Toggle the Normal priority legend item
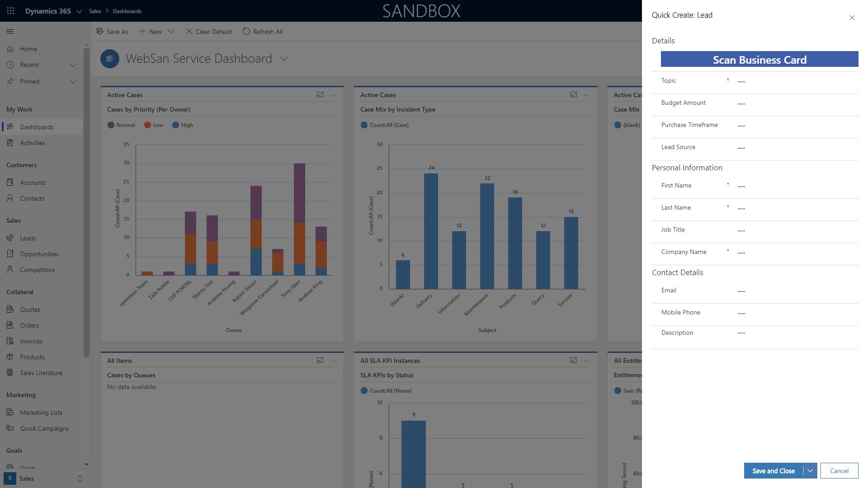Viewport: 868px width, 488px height. (x=121, y=125)
